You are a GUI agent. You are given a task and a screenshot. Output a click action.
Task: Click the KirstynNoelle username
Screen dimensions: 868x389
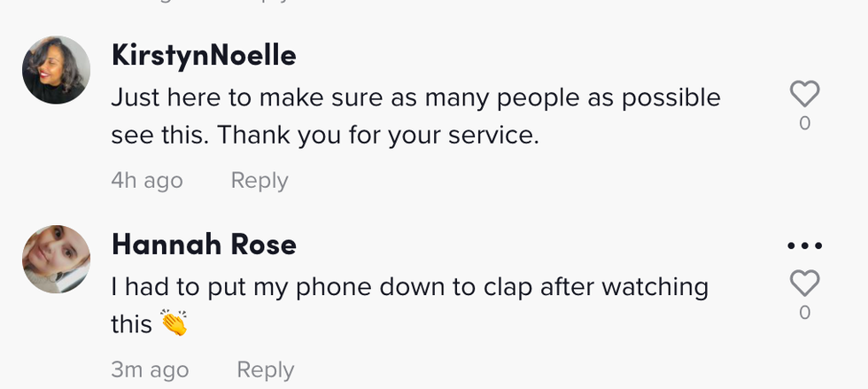click(x=204, y=55)
